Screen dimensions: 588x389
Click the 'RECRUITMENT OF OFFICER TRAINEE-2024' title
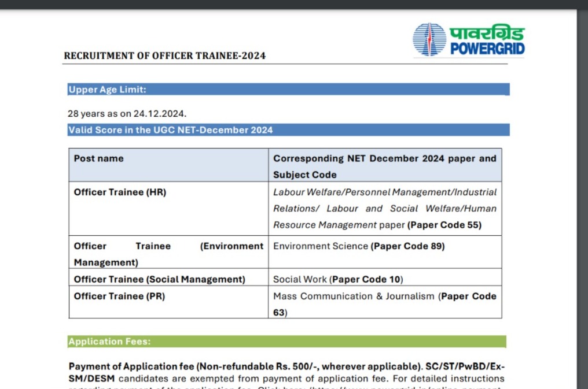click(164, 55)
